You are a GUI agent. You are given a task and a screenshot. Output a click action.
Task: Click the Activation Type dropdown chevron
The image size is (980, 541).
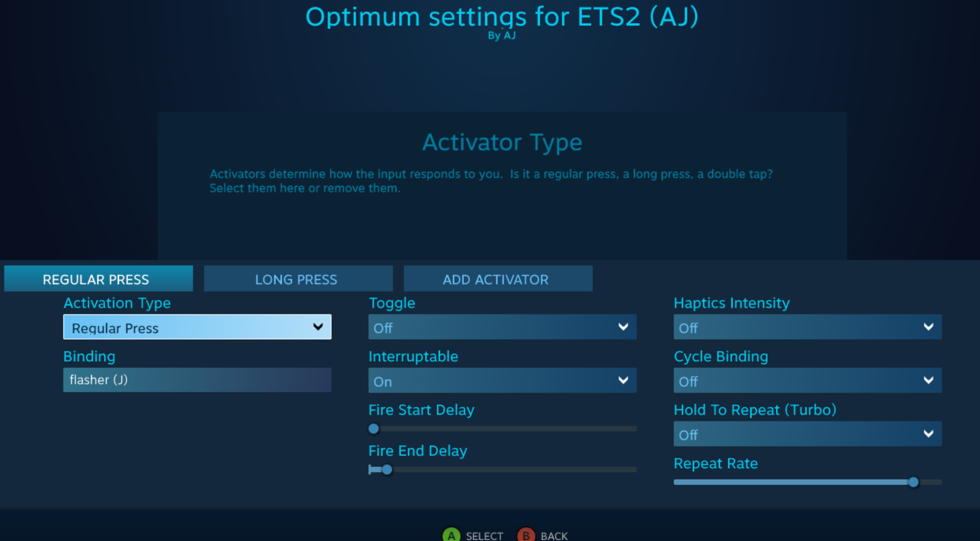[x=318, y=326]
